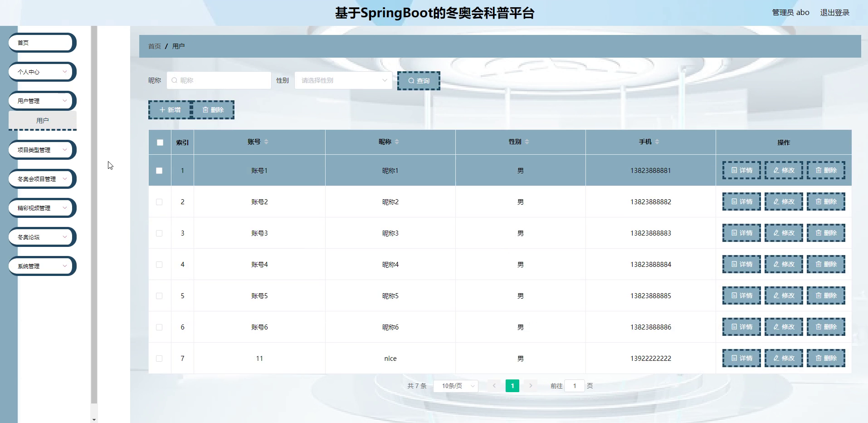Check the checkbox for row with 账号 11
868x423 pixels.
(x=159, y=359)
